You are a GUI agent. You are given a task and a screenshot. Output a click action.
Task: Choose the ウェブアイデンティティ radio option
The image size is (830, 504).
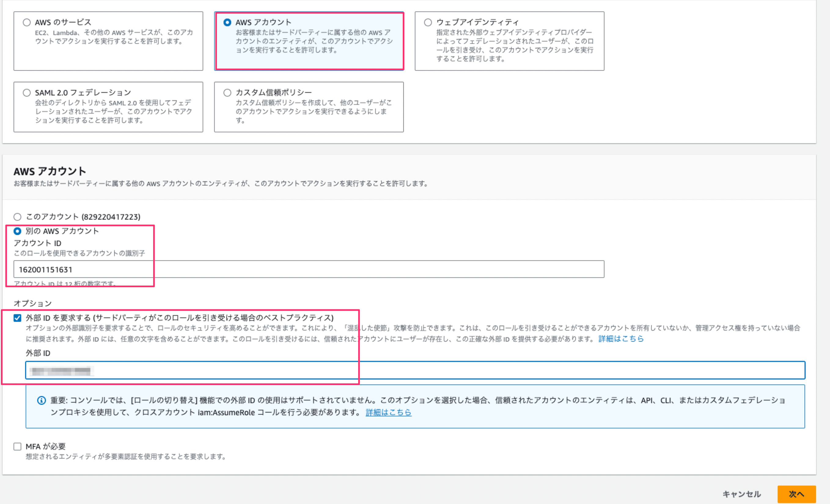[428, 23]
